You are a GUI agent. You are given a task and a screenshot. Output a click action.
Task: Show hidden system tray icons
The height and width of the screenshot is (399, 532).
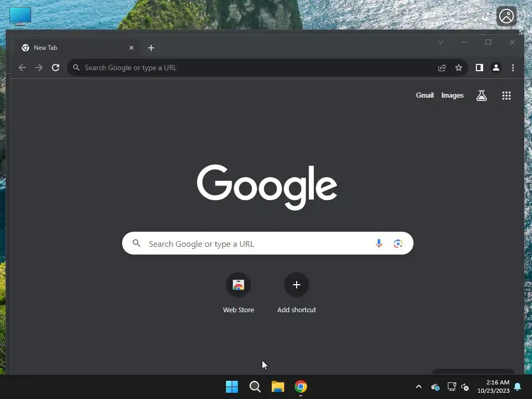(419, 387)
